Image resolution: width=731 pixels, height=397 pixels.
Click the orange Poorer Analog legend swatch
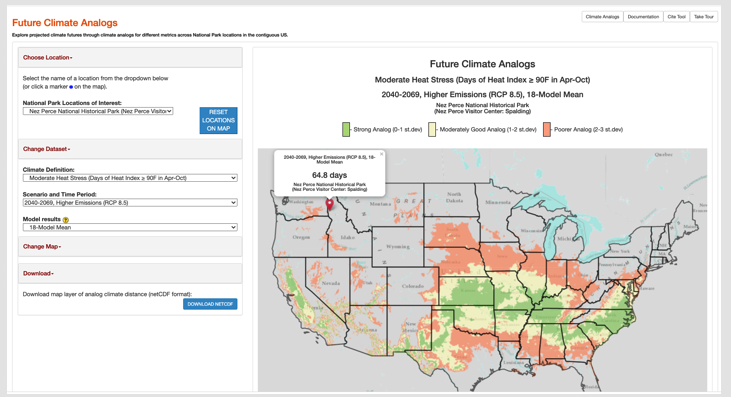547,130
